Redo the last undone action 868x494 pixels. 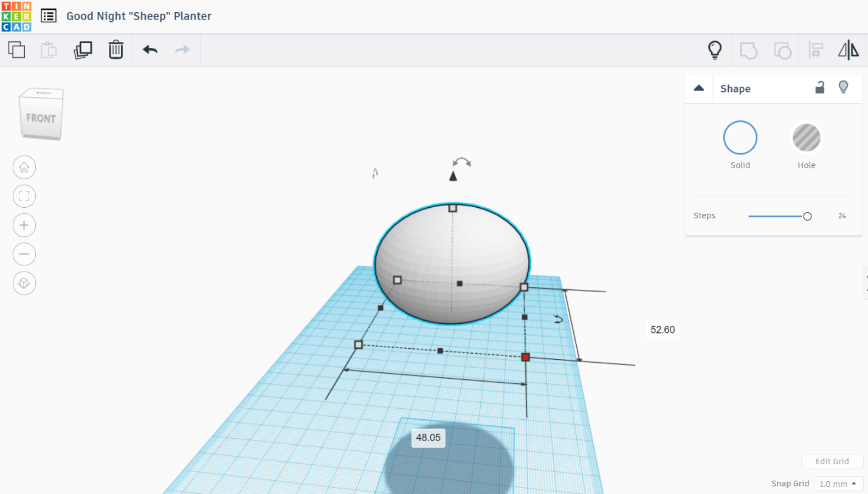182,49
